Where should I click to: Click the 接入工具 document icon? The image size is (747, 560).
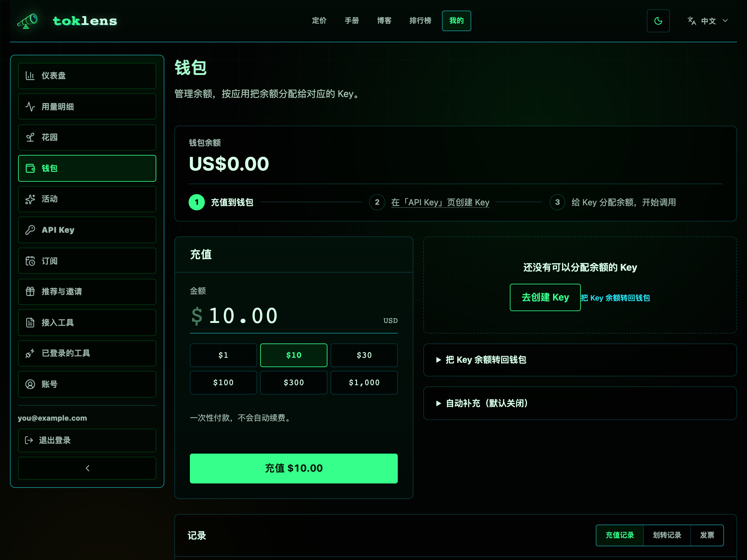point(30,323)
